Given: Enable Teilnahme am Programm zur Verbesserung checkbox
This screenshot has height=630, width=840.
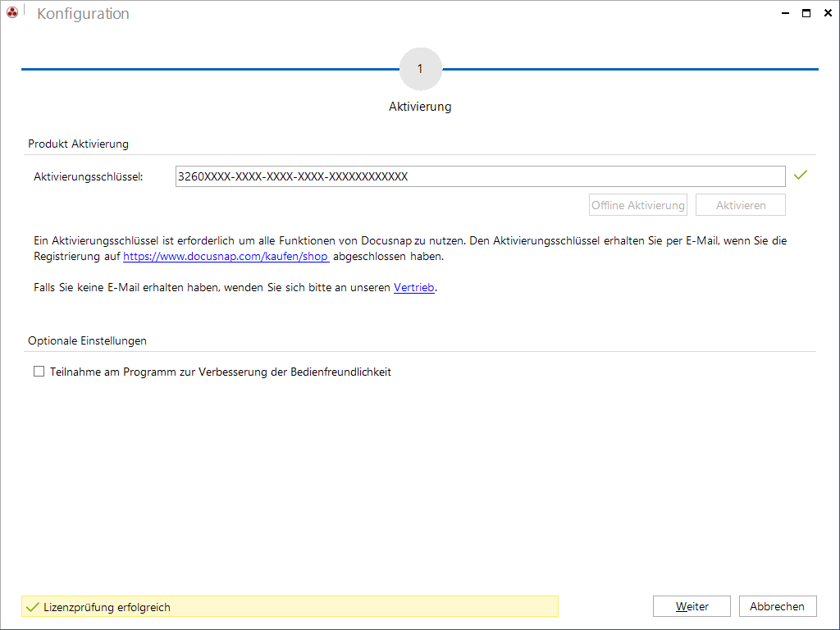Looking at the screenshot, I should [39, 372].
